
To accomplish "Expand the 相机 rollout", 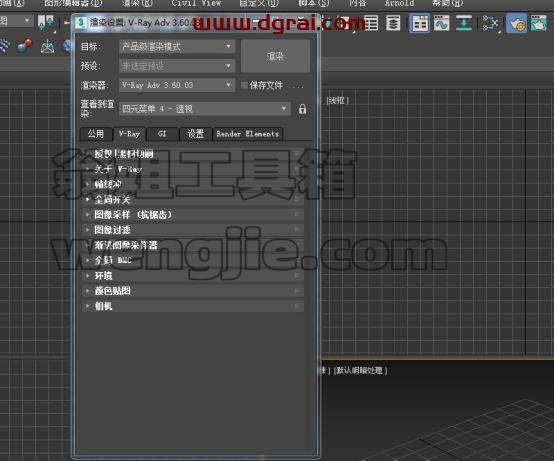I will pos(193,306).
